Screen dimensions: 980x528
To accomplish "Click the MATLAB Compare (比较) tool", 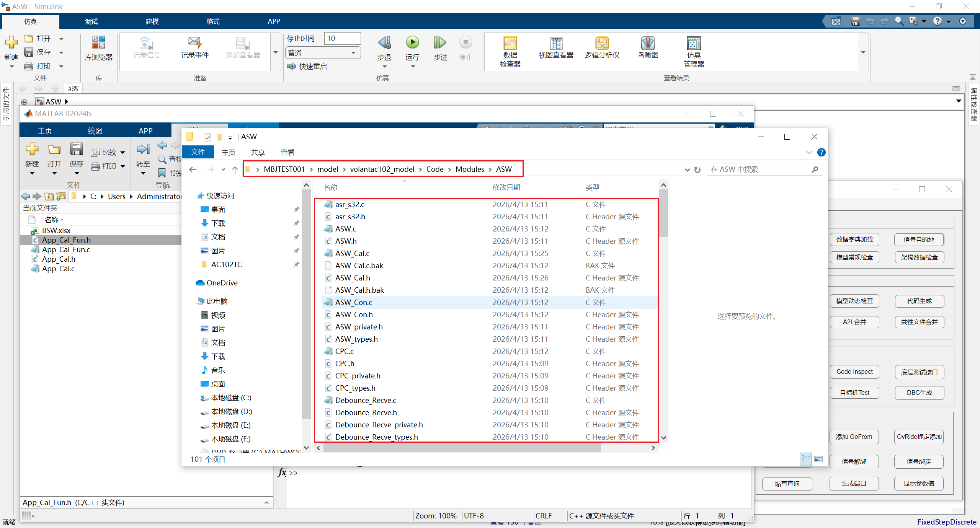I will [x=108, y=152].
